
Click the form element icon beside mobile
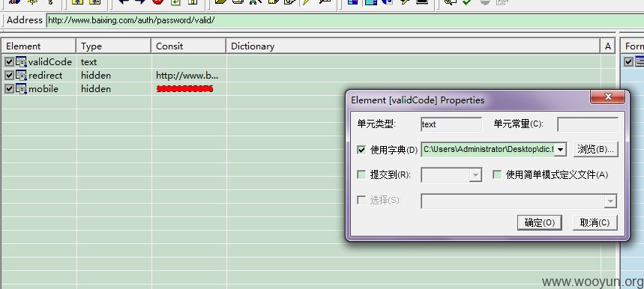pos(21,89)
